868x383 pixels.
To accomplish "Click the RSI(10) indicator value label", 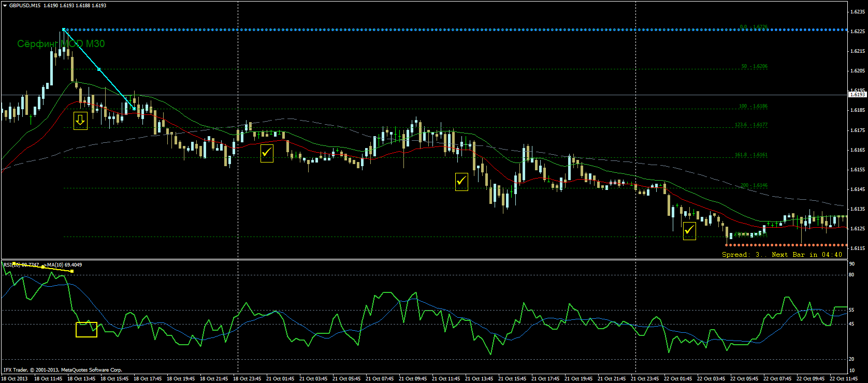I will (x=21, y=265).
